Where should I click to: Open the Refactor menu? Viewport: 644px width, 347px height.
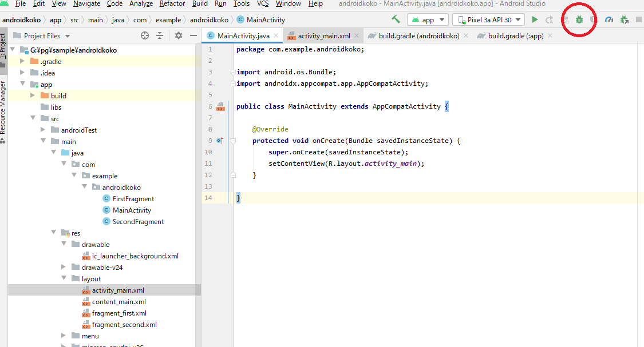pyautogui.click(x=172, y=3)
